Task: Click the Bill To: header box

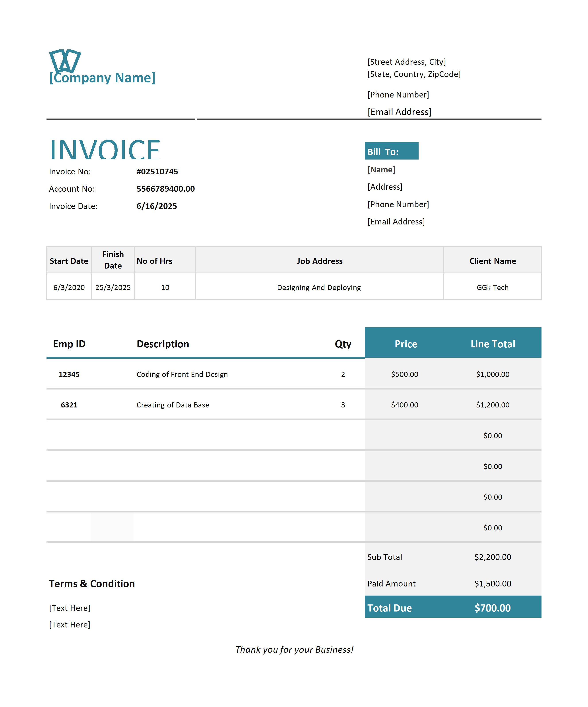Action: (391, 151)
